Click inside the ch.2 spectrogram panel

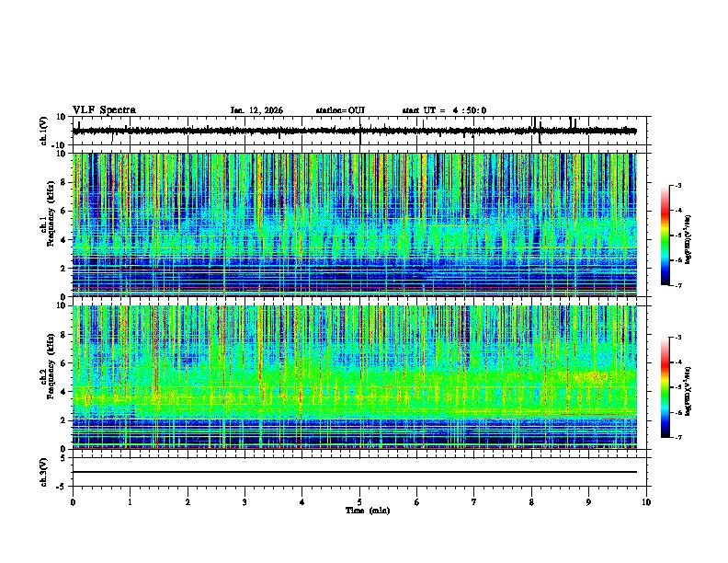[354, 377]
